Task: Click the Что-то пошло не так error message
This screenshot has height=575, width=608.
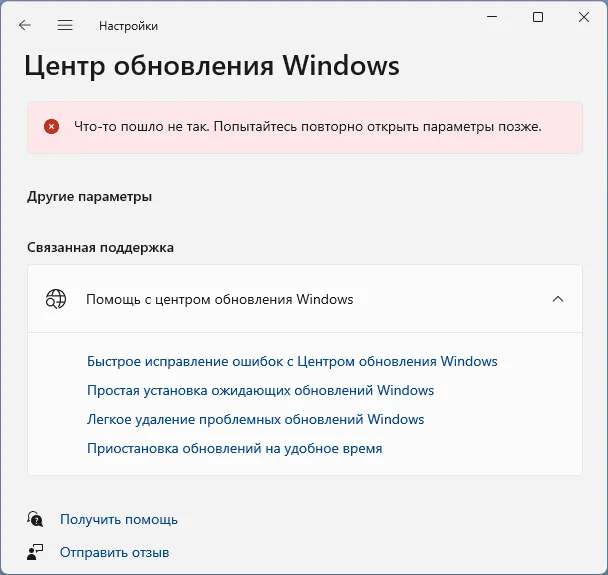Action: click(307, 127)
